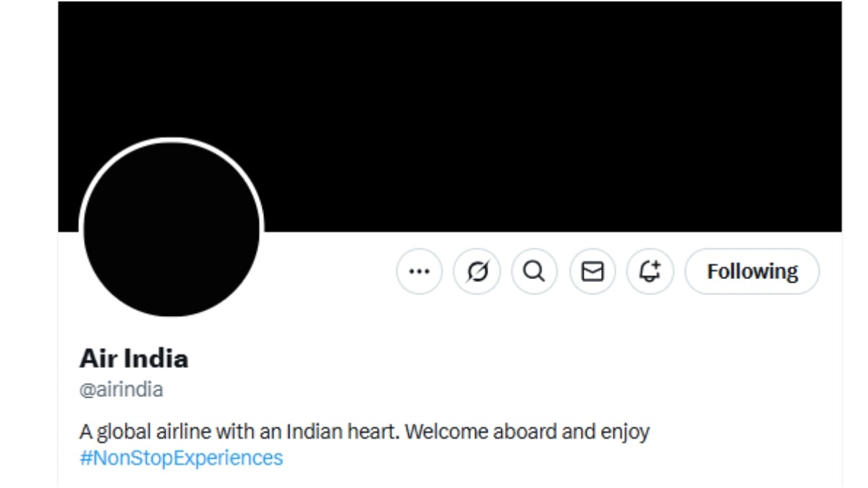Enable post notifications for Air India
The image size is (868, 488).
[x=650, y=272]
